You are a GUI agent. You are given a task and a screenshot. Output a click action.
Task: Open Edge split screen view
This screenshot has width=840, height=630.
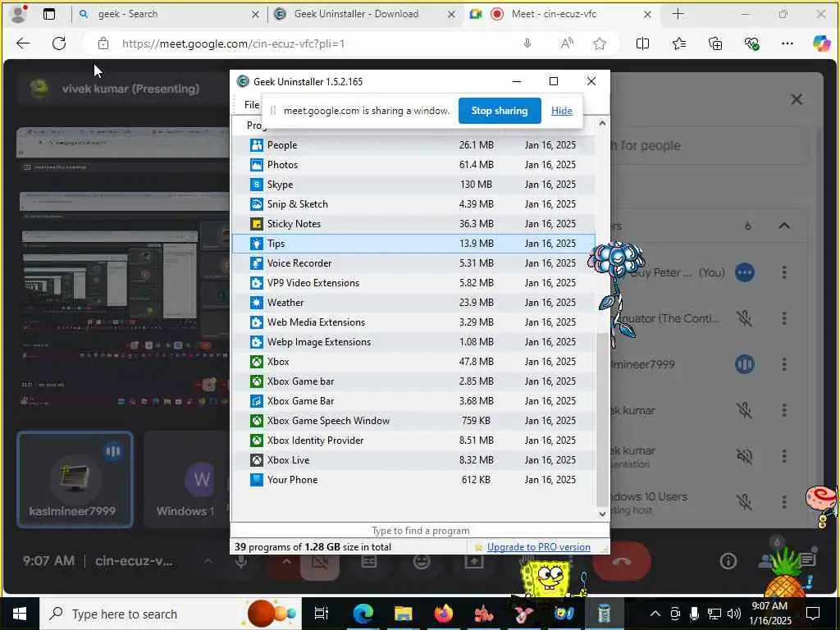pyautogui.click(x=642, y=43)
